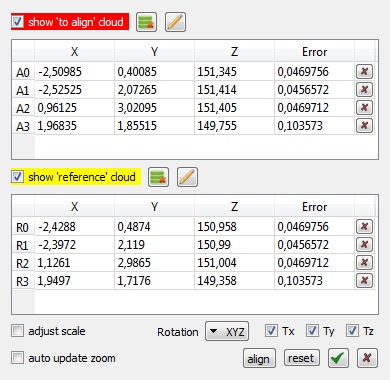This screenshot has height=380, width=390.
Task: Toggle the Ty translation checkbox
Action: [x=312, y=331]
